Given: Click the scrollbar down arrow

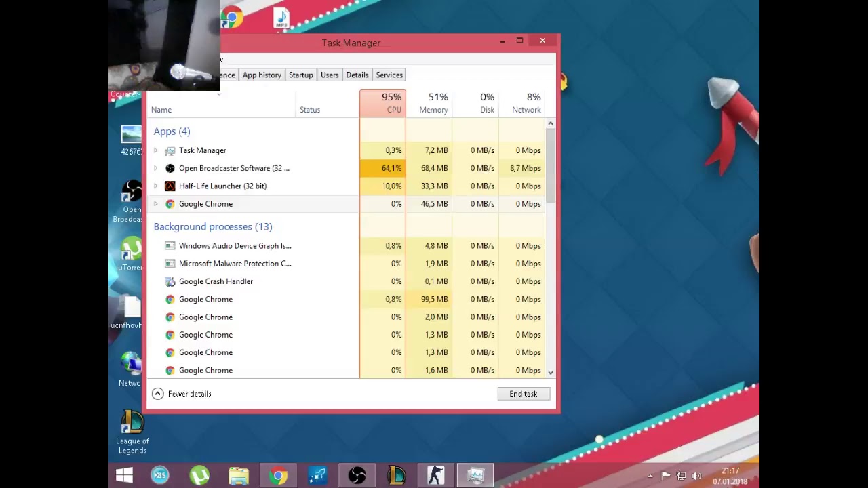Looking at the screenshot, I should (x=551, y=372).
